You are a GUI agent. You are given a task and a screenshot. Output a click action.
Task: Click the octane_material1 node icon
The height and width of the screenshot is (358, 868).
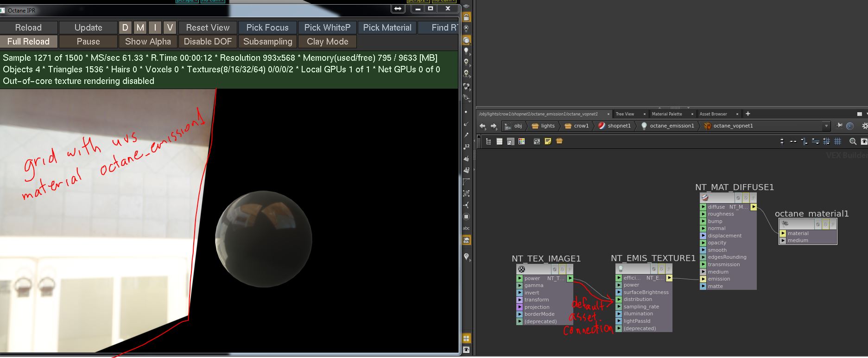[785, 224]
